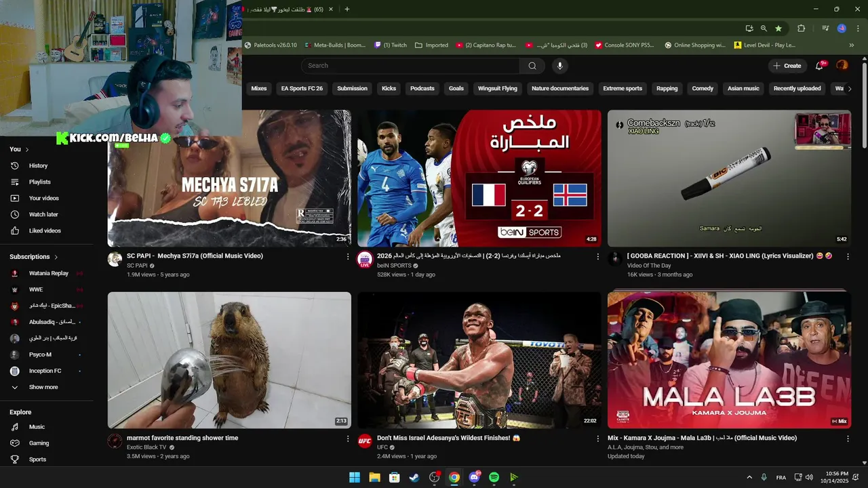The image size is (868, 488).
Task: Click the install app icon in the address bar
Action: 749,28
